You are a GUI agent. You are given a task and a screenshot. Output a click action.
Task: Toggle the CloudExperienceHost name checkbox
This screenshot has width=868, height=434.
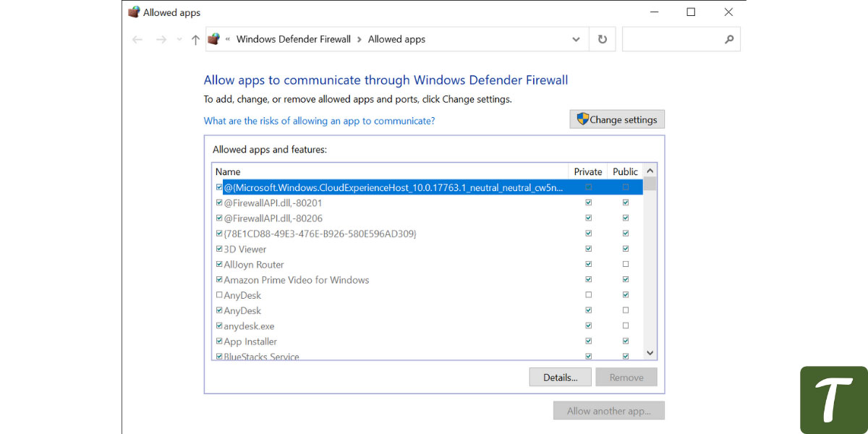click(219, 187)
